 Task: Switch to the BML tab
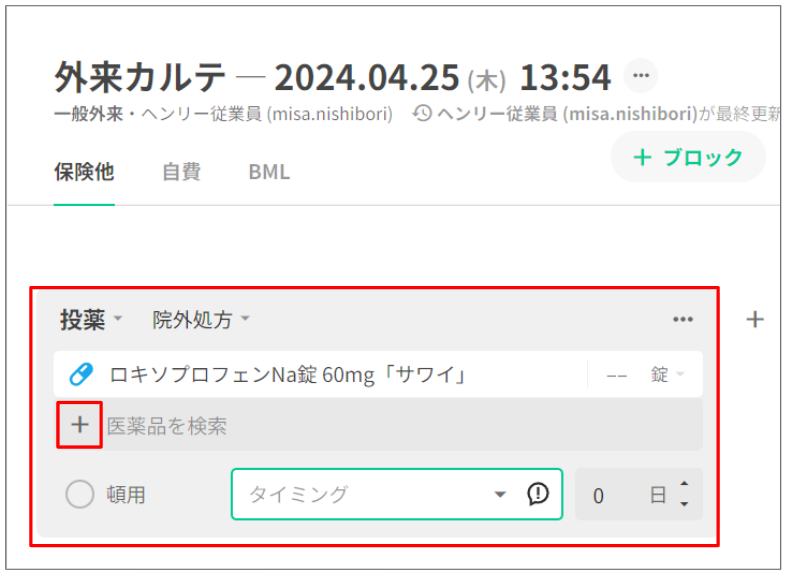pyautogui.click(x=269, y=172)
